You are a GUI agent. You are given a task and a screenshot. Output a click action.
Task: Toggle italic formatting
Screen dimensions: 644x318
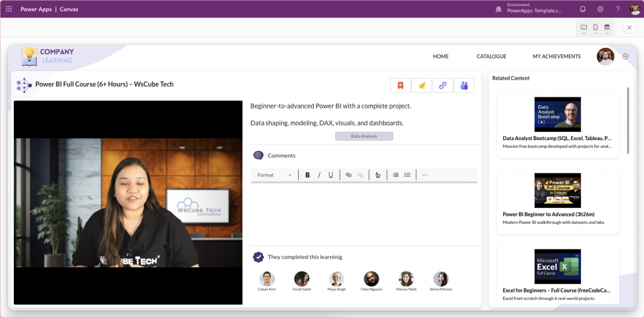tap(319, 175)
